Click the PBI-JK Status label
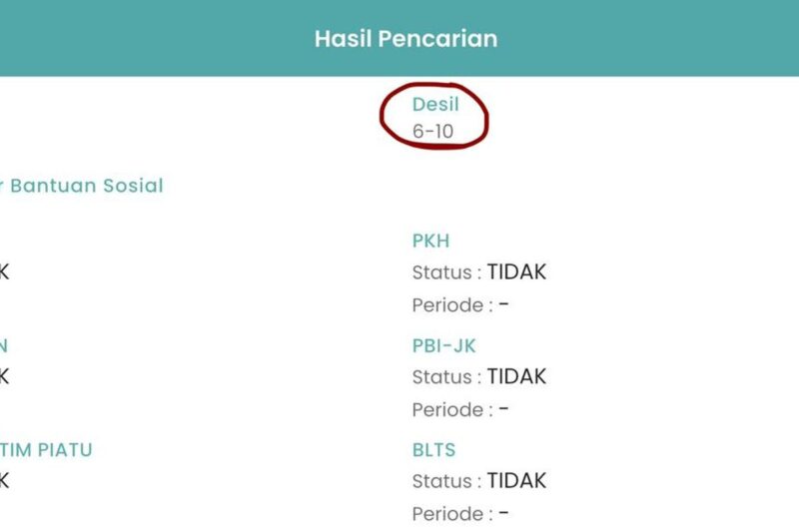Screen dimensions: 799x532 (x=446, y=376)
